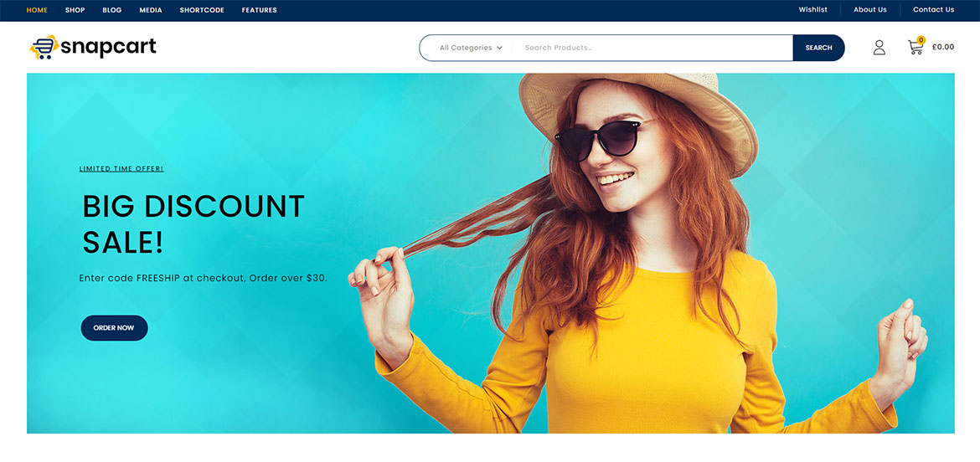
Task: Open the BLOG menu
Action: click(112, 10)
